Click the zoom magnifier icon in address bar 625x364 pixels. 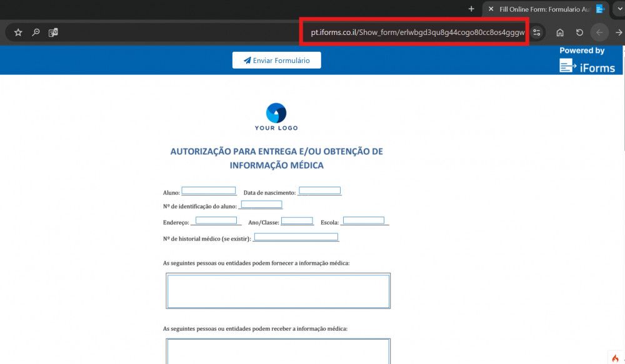click(x=36, y=32)
